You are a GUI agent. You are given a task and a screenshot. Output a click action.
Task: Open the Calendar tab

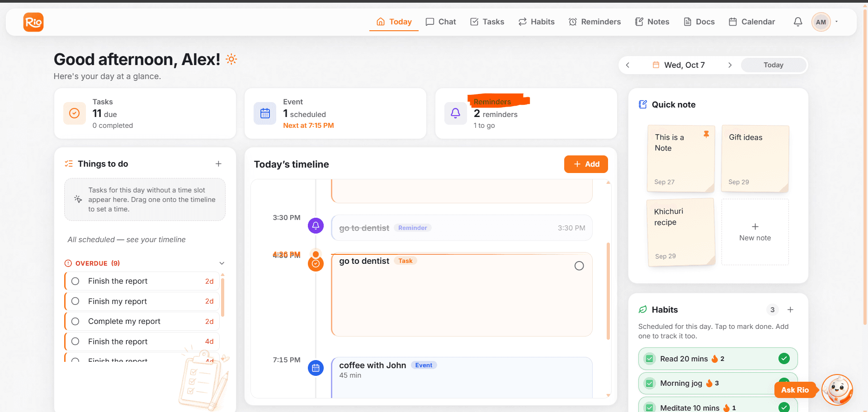(x=751, y=22)
